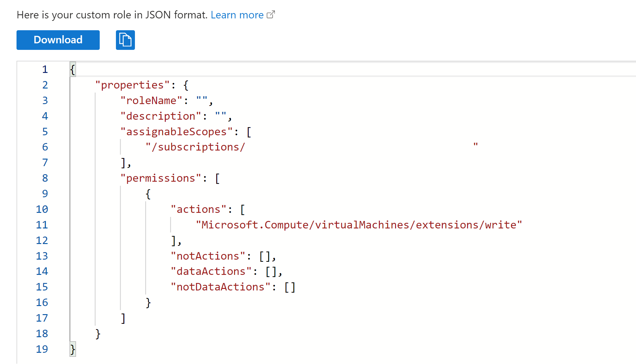Click the opening brace on line 1
Viewport: 636px width, 364px height.
pos(73,69)
